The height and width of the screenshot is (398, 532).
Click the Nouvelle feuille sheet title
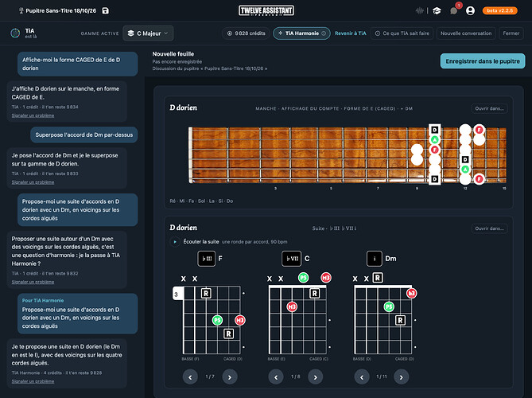pyautogui.click(x=173, y=53)
